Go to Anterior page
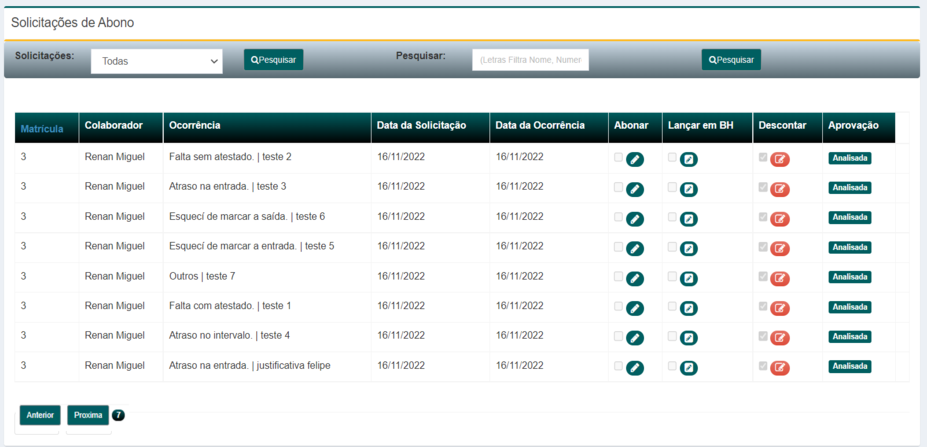This screenshot has width=927, height=447. (41, 415)
